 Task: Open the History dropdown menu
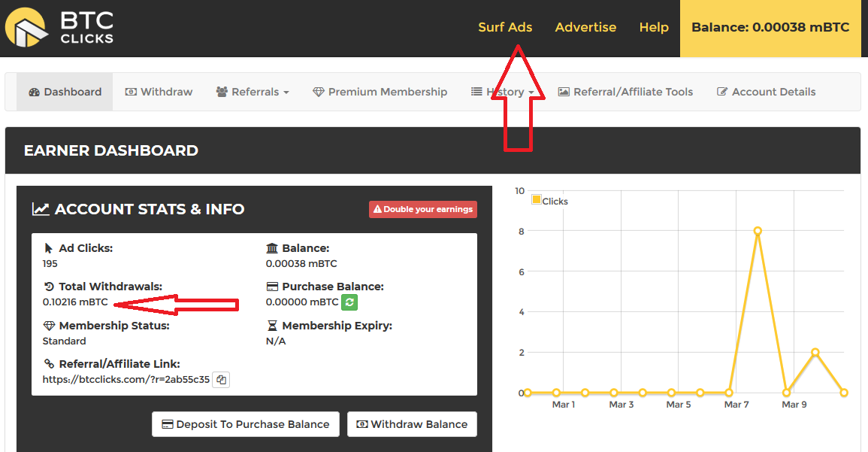tap(503, 92)
